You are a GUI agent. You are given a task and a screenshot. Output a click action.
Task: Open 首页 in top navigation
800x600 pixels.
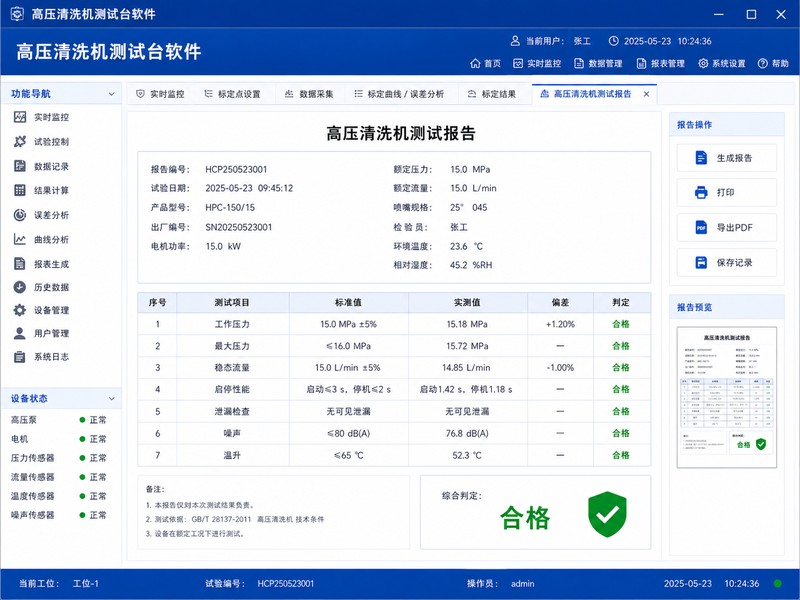click(485, 63)
